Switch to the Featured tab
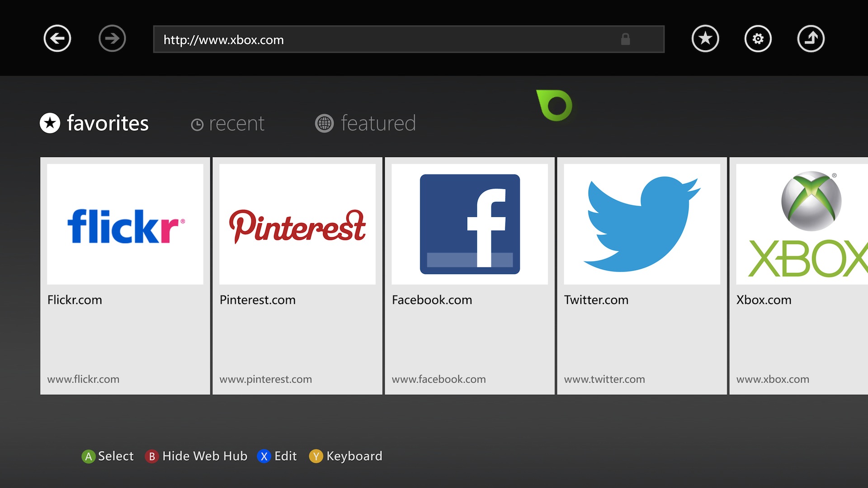Viewport: 868px width, 488px height. [365, 123]
